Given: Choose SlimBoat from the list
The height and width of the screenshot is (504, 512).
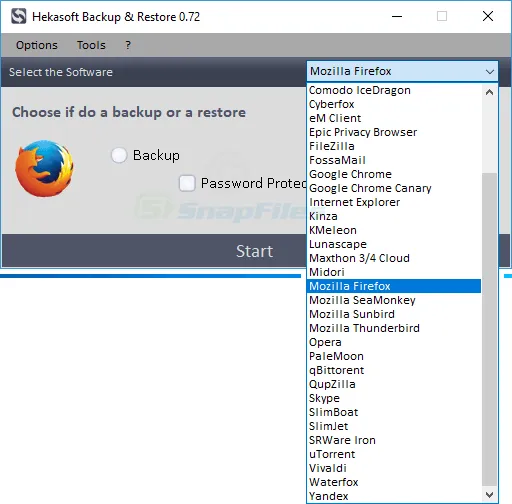Looking at the screenshot, I should coord(394,412).
